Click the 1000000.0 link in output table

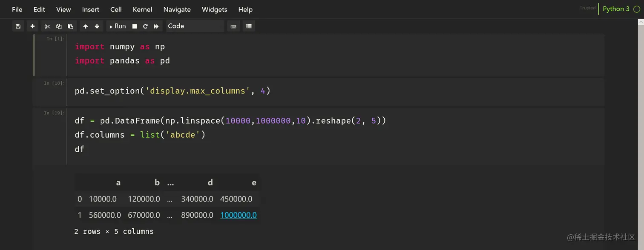tap(239, 215)
